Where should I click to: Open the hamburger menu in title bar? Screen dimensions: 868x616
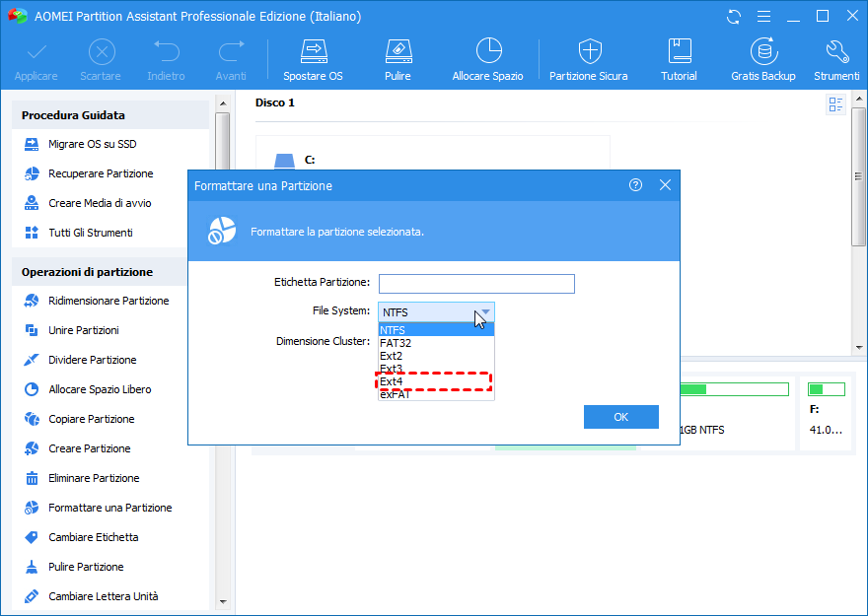763,17
